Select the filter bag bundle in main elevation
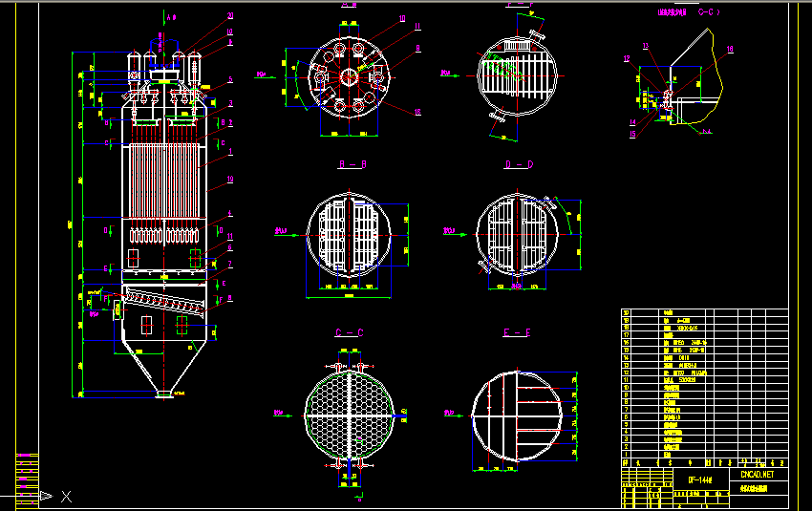The image size is (812, 511). click(x=163, y=181)
